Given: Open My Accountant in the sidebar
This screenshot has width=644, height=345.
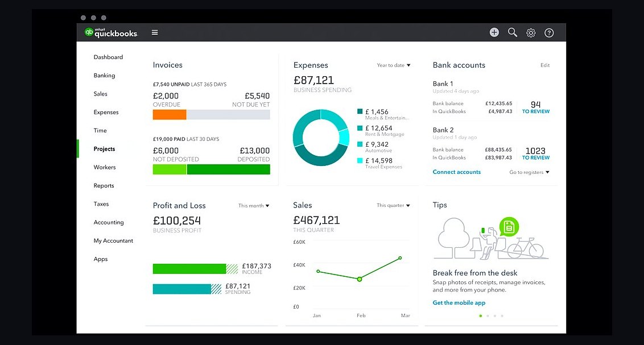Looking at the screenshot, I should [x=113, y=241].
